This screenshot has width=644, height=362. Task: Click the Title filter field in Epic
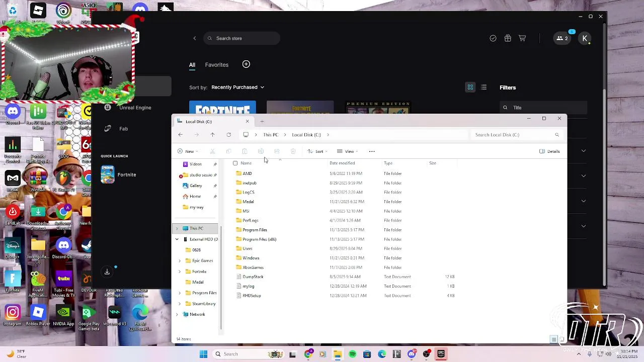pyautogui.click(x=544, y=108)
